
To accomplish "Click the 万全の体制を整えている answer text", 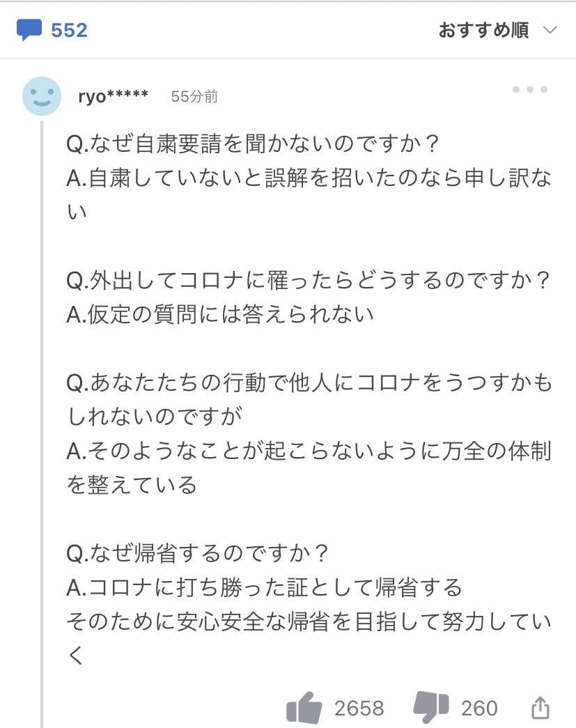I will tap(309, 467).
